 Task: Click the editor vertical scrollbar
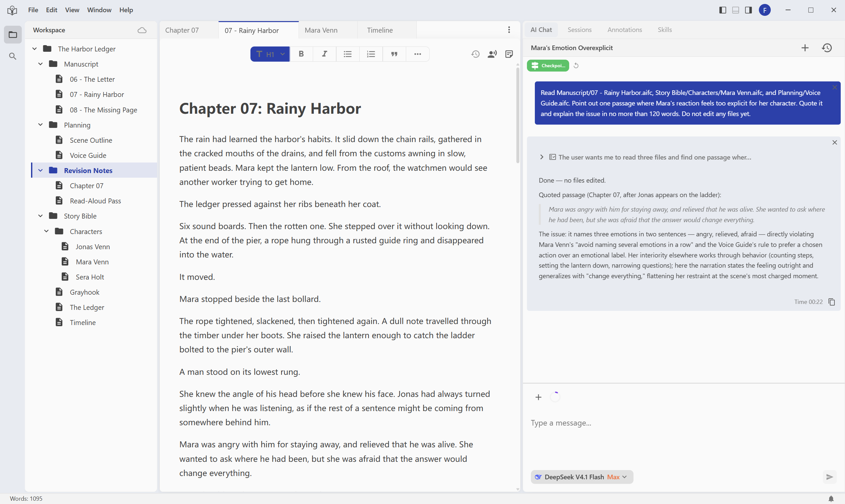pos(517,115)
